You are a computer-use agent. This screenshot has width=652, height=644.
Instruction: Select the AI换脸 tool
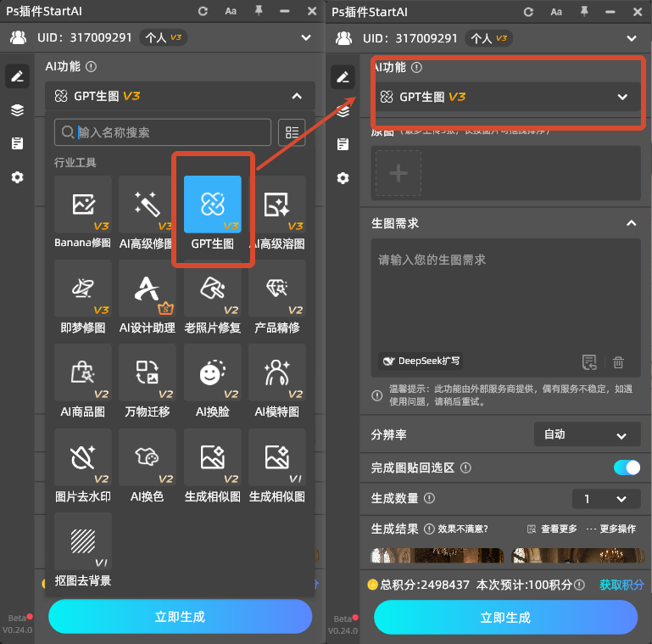click(x=213, y=372)
